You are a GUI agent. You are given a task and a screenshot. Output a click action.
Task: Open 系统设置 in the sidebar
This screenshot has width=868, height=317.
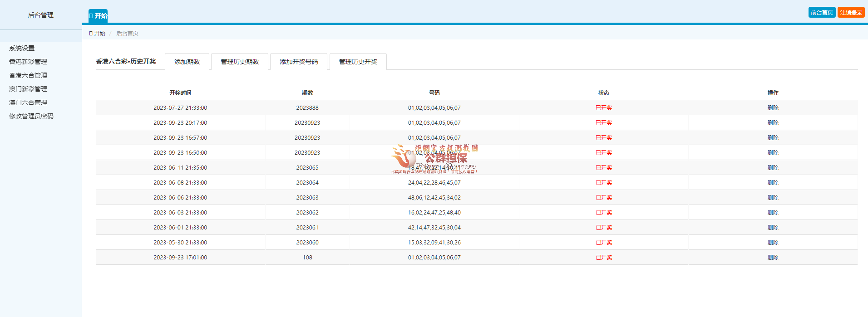(x=22, y=48)
